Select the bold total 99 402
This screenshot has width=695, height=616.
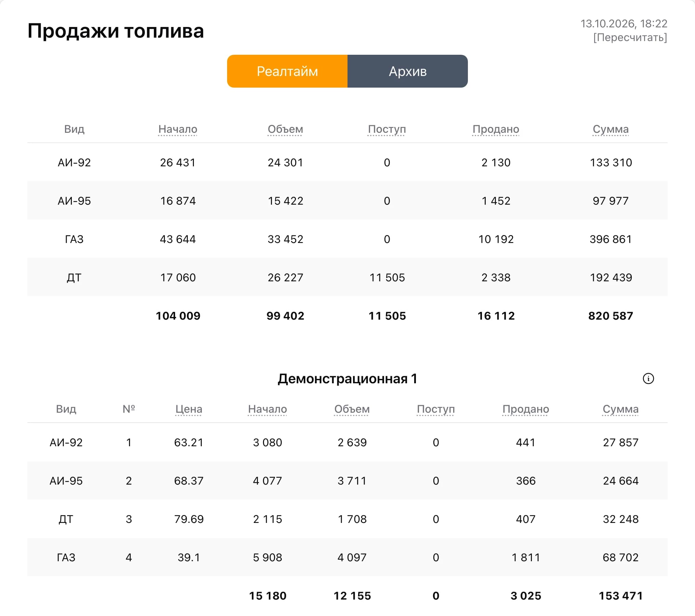pyautogui.click(x=285, y=316)
